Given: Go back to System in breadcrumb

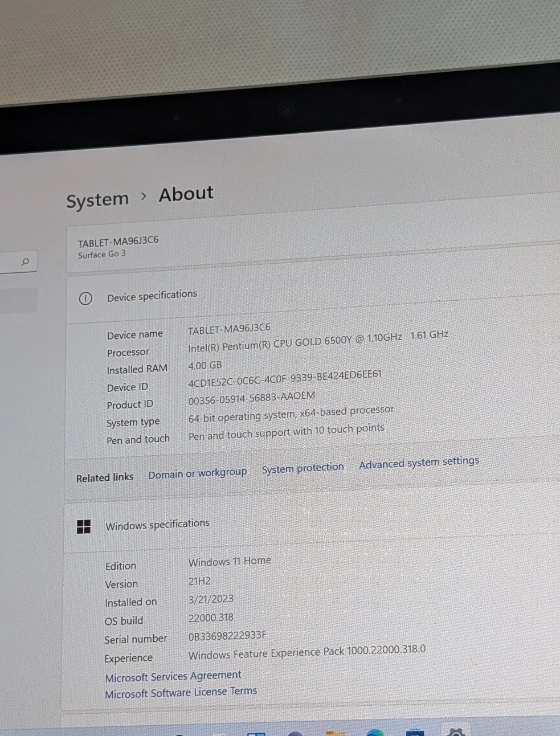Looking at the screenshot, I should [x=97, y=201].
